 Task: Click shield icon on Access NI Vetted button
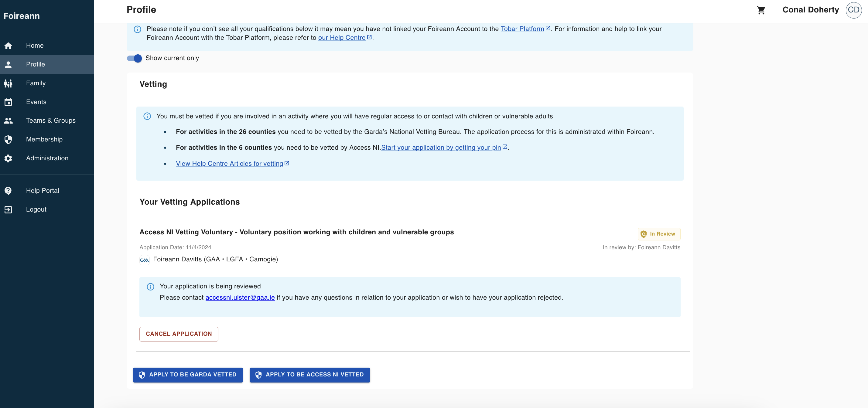(258, 375)
